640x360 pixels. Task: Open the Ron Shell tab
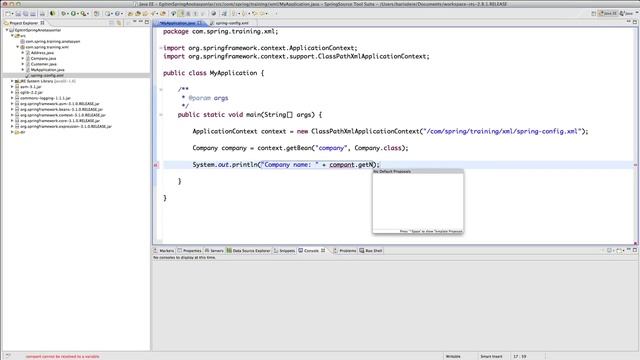coord(371,251)
